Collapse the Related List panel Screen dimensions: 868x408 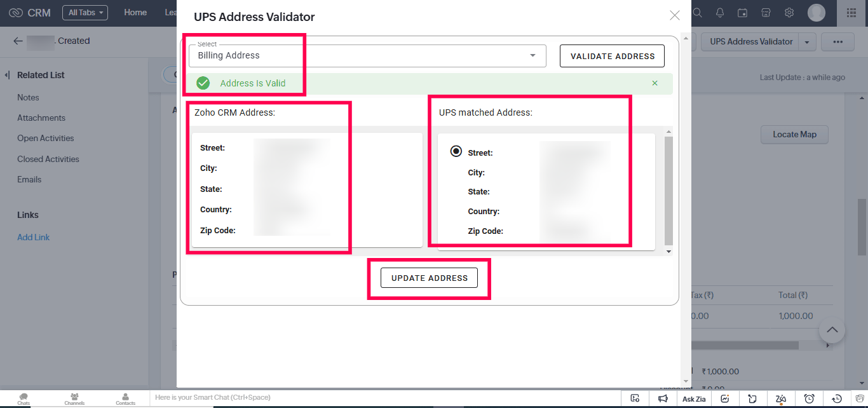click(x=7, y=75)
